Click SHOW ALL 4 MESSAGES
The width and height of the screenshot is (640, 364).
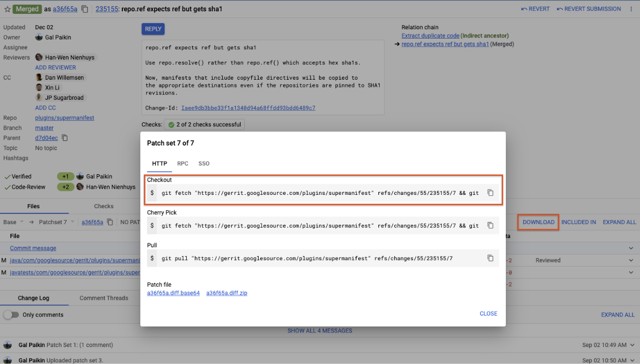320,331
